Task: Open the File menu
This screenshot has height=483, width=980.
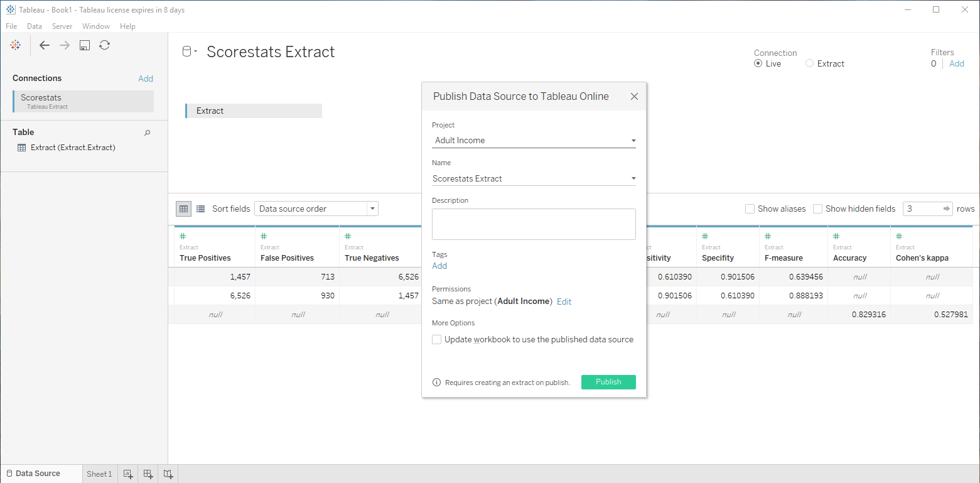Action: (11, 26)
